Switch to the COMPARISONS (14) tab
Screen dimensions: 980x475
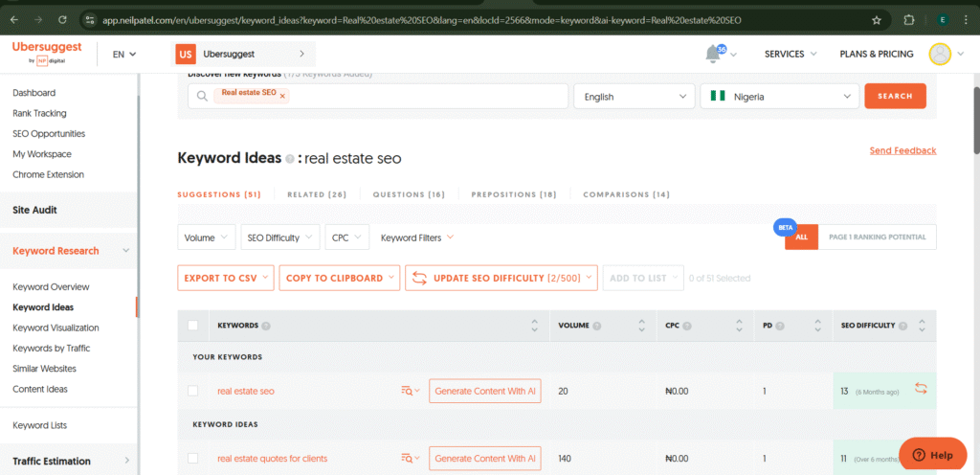coord(626,194)
